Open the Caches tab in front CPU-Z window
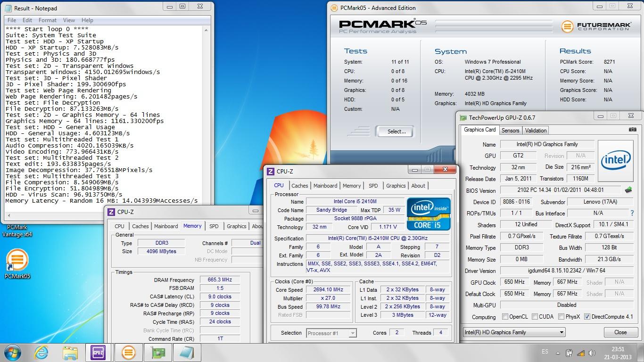The width and height of the screenshot is (644, 362). (x=299, y=186)
